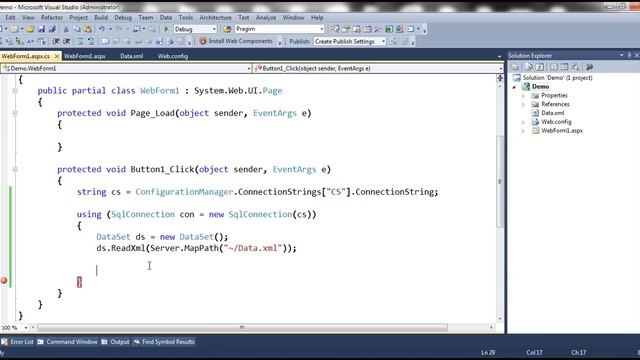Switch to the WebForm1.aspx tab

click(85, 56)
